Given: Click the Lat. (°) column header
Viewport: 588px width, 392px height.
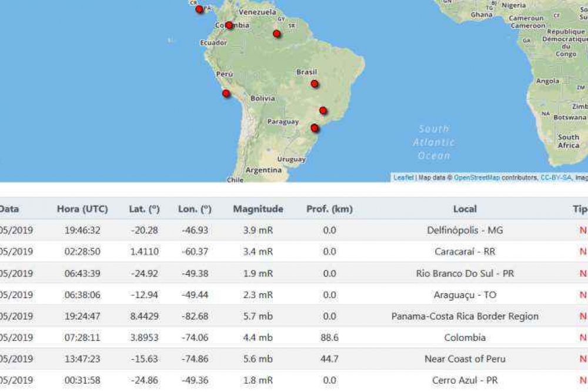Looking at the screenshot, I should pyautogui.click(x=144, y=209).
